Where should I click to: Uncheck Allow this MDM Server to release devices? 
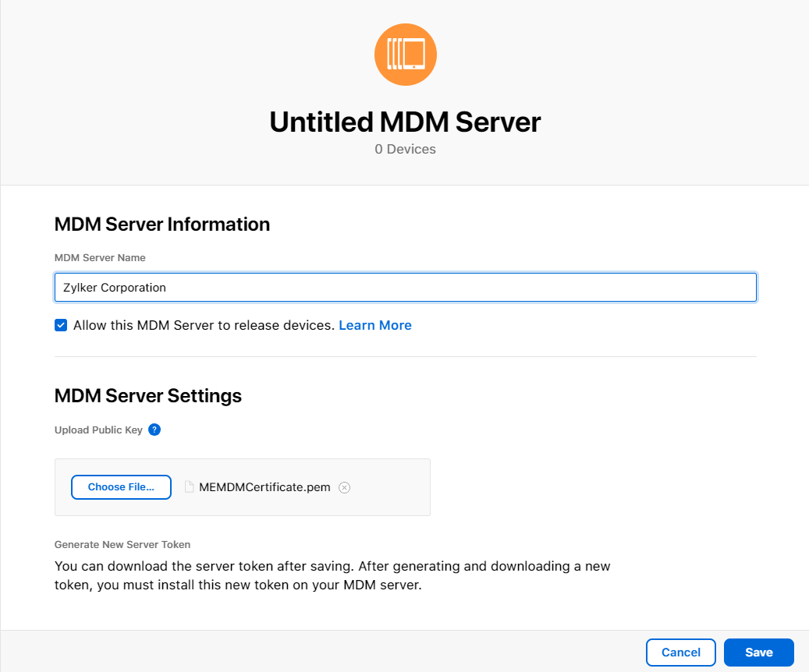pos(61,325)
